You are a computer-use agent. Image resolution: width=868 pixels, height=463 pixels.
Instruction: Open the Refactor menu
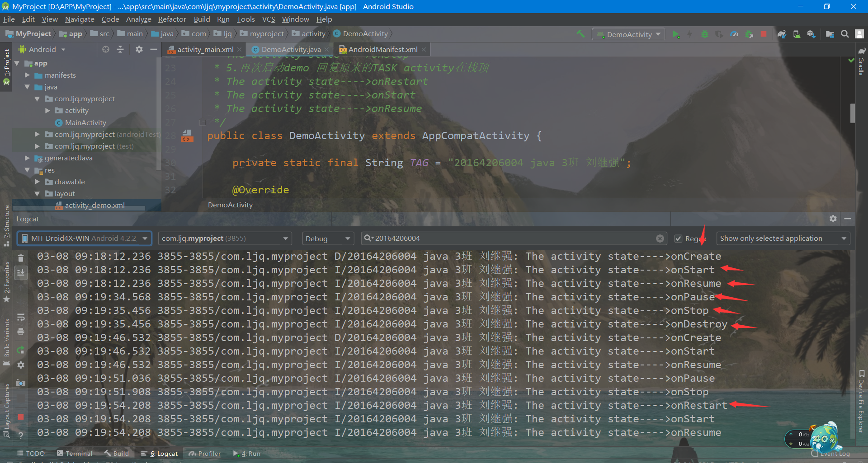pos(172,19)
